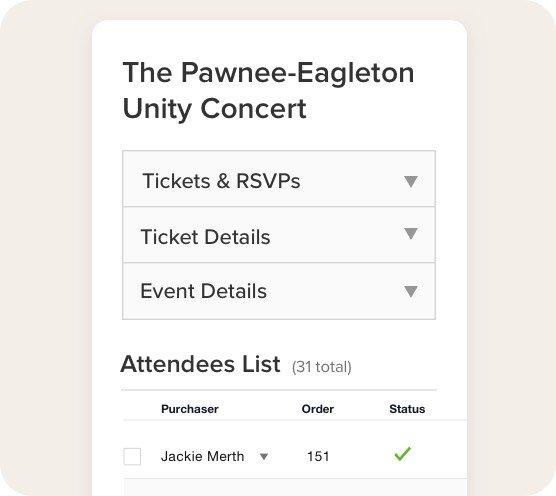Open the Tickets & RSVPs section label

tap(221, 181)
